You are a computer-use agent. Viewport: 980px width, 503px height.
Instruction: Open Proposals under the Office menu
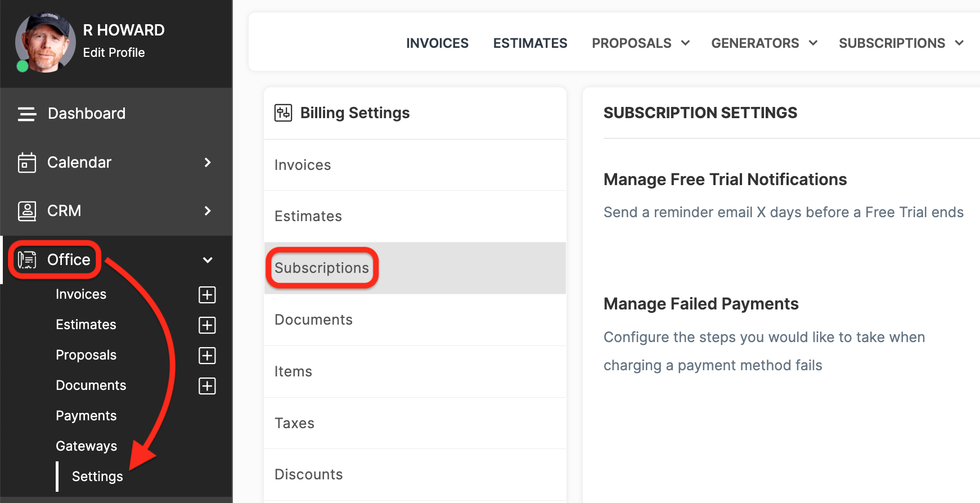tap(86, 355)
